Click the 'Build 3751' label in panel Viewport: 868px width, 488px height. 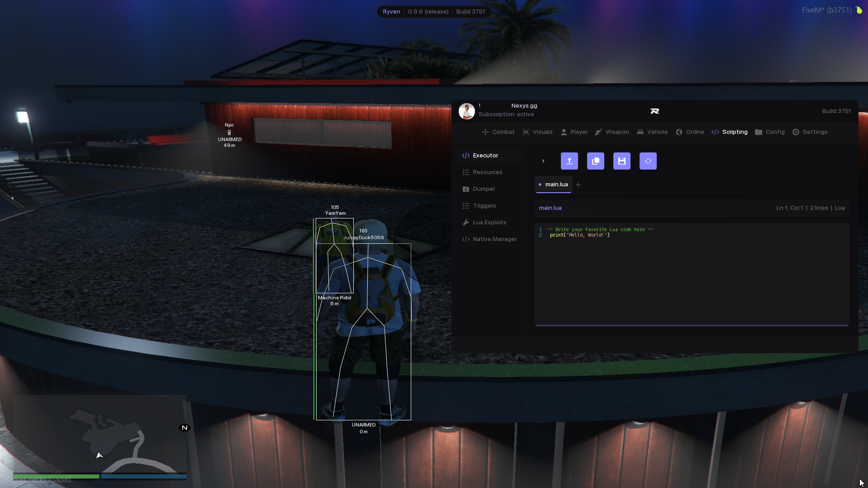pyautogui.click(x=836, y=111)
